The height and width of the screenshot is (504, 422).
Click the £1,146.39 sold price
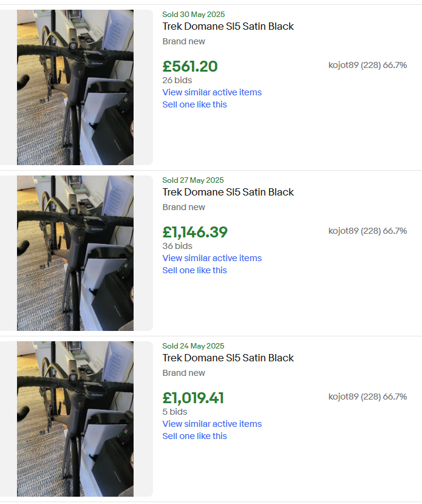coord(195,233)
